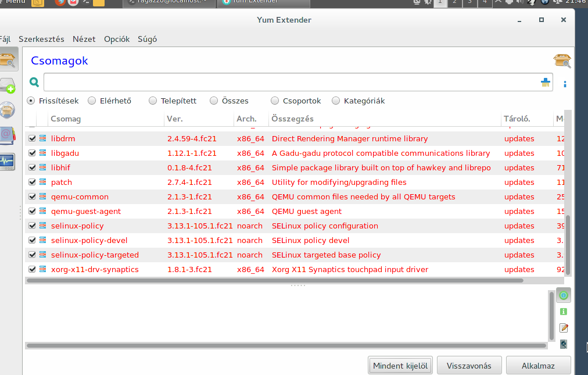Switch to the terminal window in taskbar

click(169, 2)
